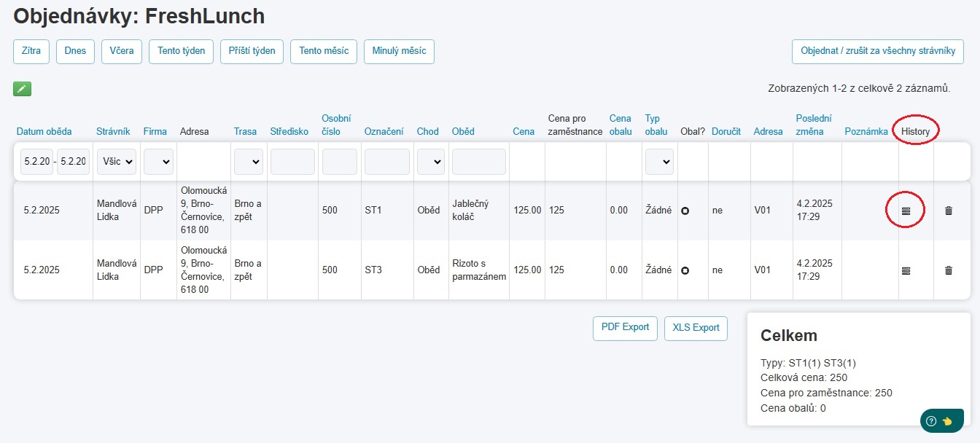Filter by Tento měsíc
Image resolution: width=980 pixels, height=443 pixels.
324,51
